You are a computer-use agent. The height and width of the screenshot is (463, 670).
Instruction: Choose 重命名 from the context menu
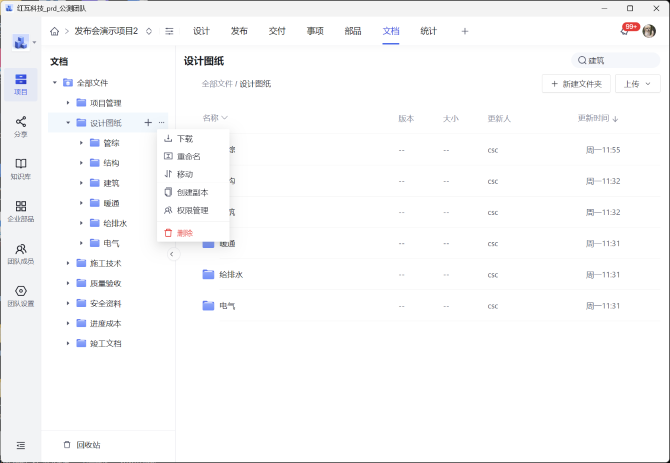[x=188, y=156]
